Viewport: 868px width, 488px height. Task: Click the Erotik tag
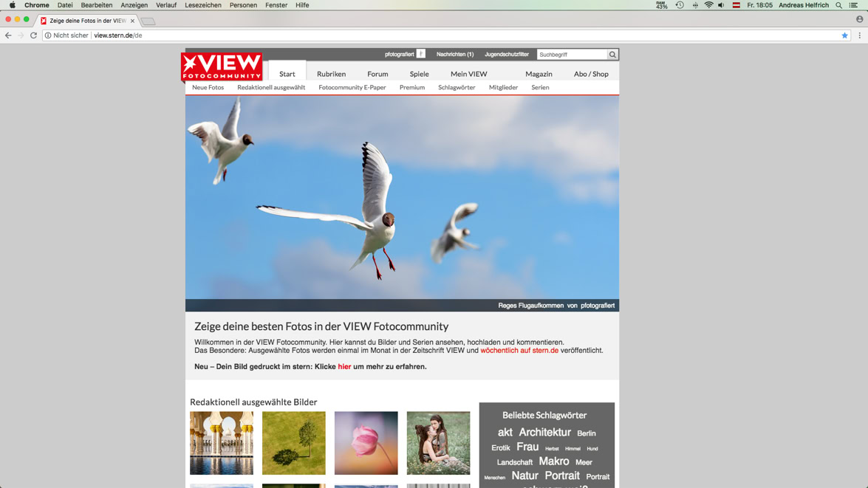click(500, 447)
